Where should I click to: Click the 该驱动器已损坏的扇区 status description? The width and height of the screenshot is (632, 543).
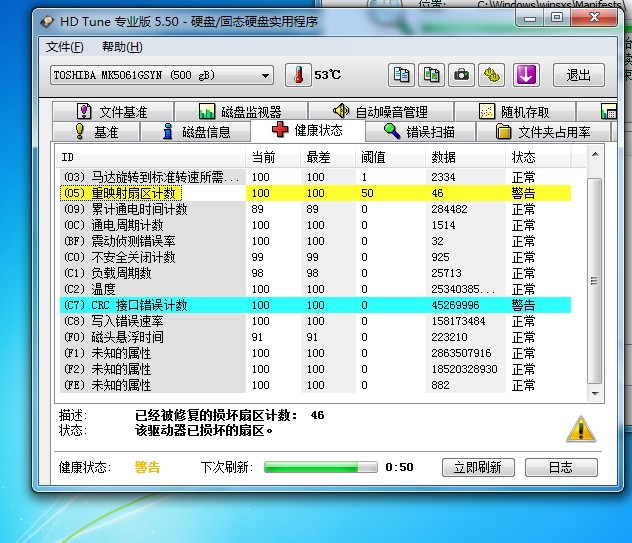204,431
